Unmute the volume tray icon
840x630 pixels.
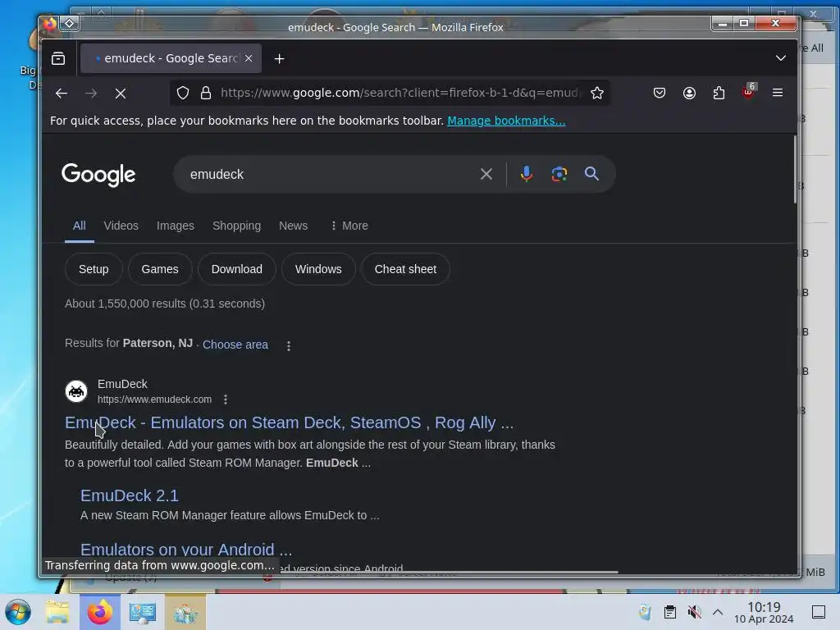[x=694, y=612]
